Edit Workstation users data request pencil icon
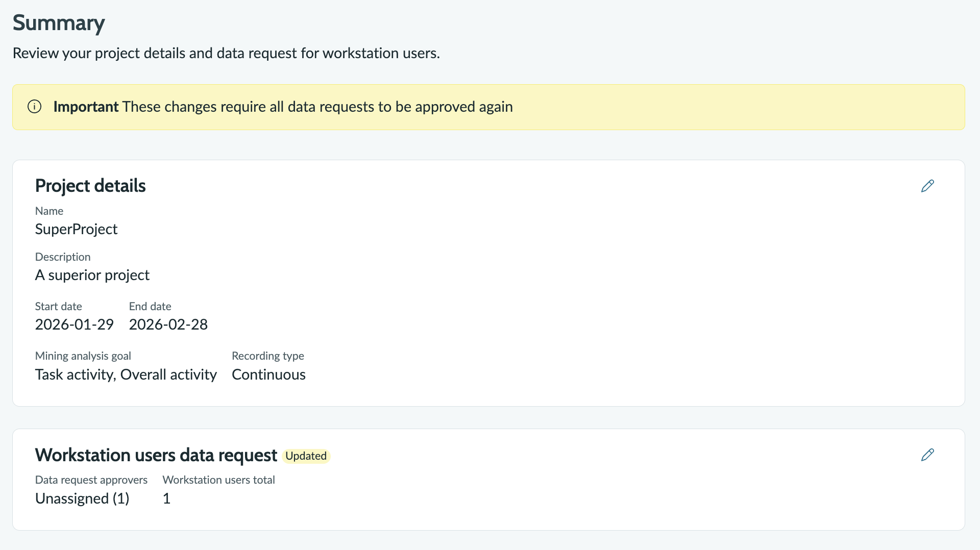This screenshot has width=980, height=550. [927, 455]
